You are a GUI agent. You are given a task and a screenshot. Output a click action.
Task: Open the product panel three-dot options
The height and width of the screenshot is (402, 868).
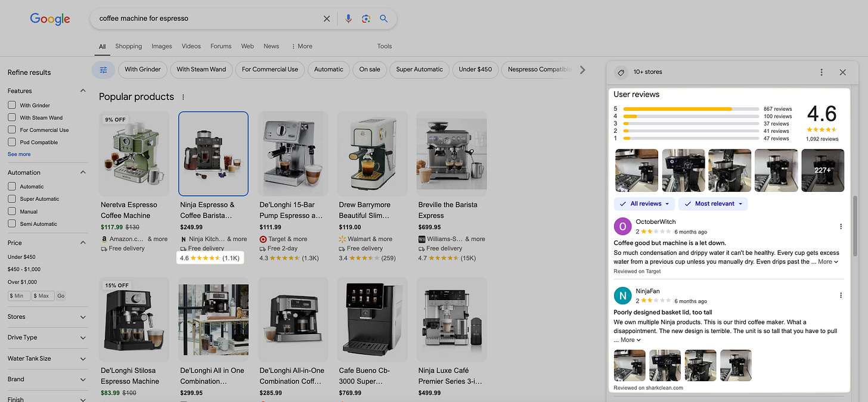pyautogui.click(x=821, y=72)
